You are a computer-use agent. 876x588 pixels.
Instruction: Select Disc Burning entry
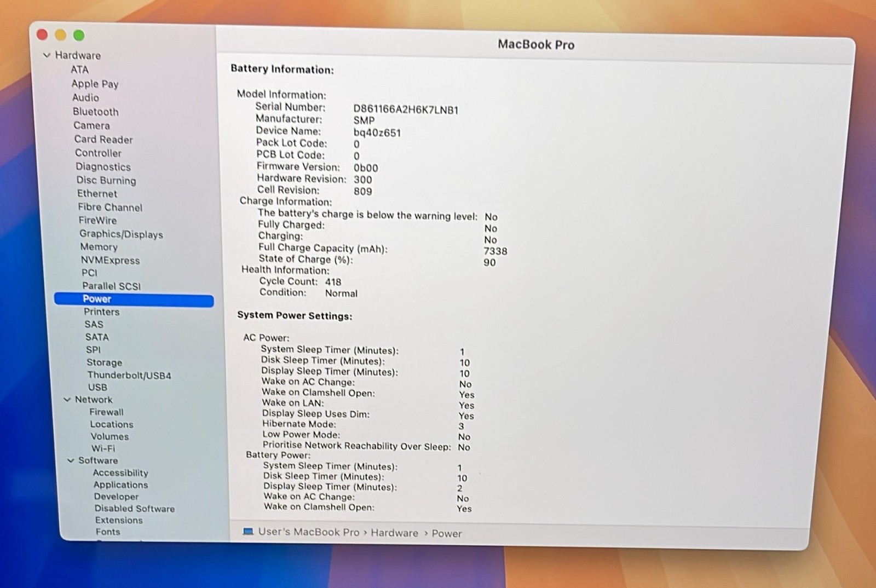(x=106, y=181)
